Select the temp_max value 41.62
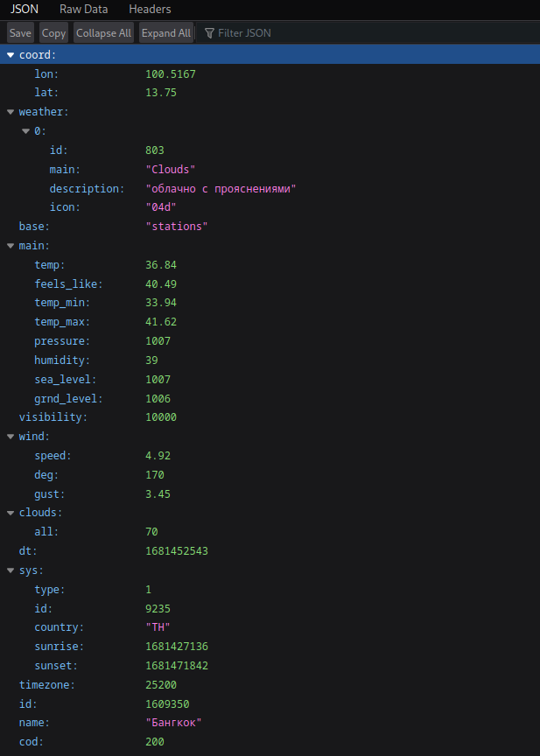540x756 pixels. pos(161,322)
